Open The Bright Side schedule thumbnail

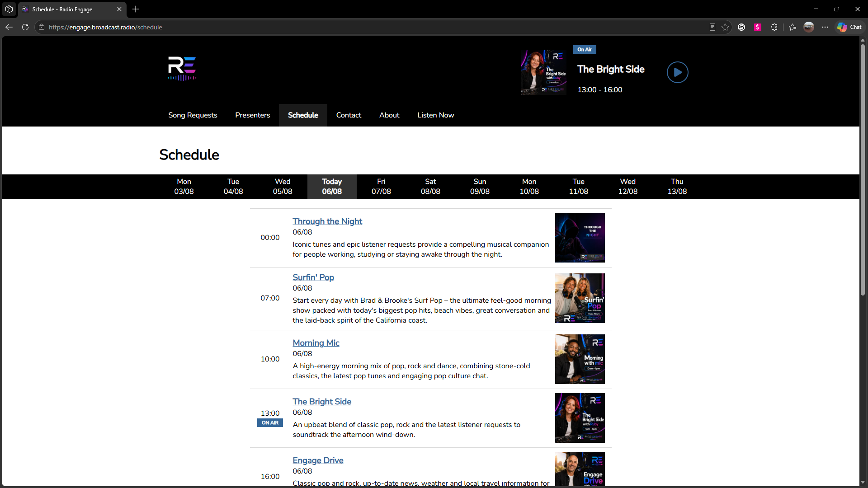pyautogui.click(x=580, y=418)
